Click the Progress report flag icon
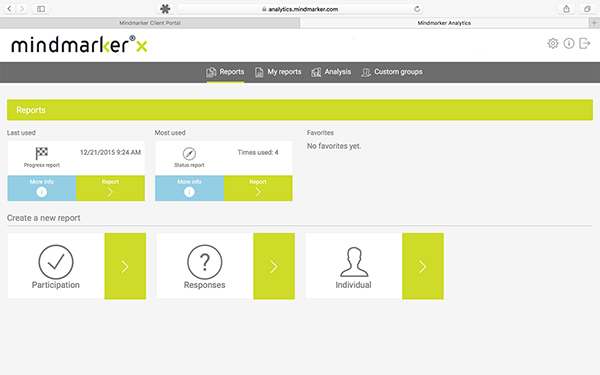Viewport: 600px width, 375px height. coord(42,153)
